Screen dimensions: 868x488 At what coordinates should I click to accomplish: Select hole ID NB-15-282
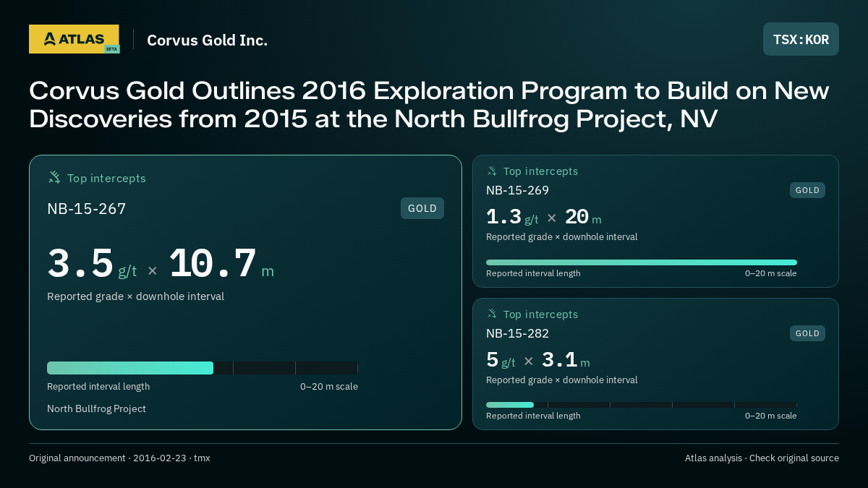[x=517, y=333]
